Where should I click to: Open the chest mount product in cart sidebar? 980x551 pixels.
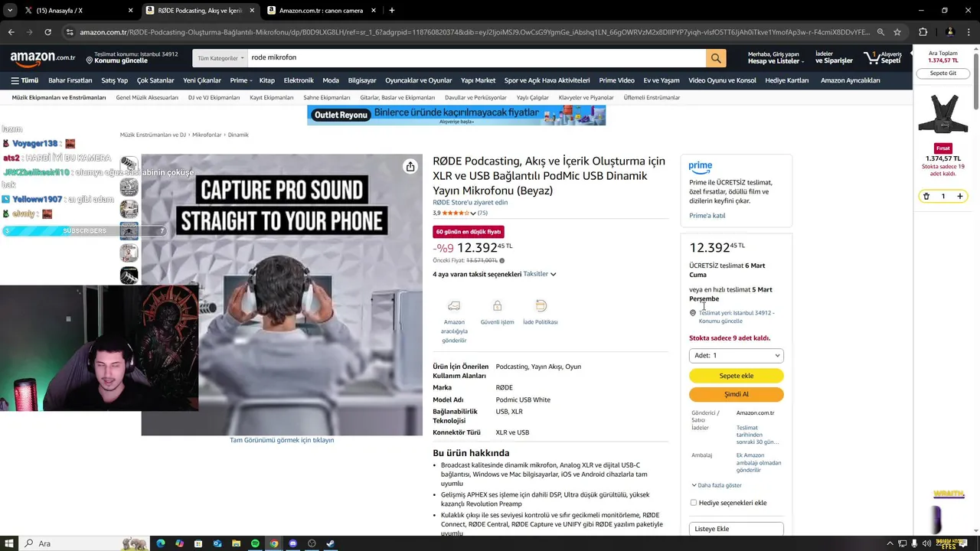click(943, 114)
